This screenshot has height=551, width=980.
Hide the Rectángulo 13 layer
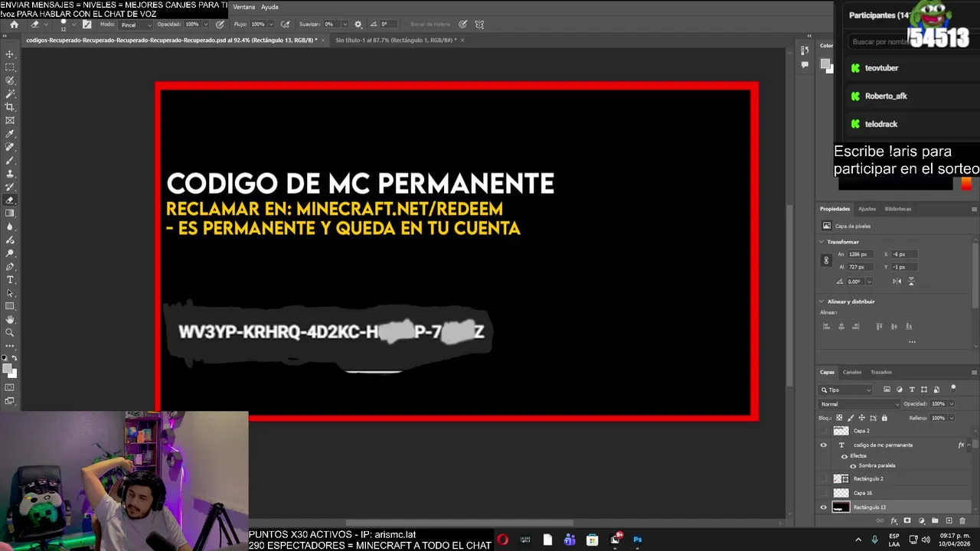824,507
